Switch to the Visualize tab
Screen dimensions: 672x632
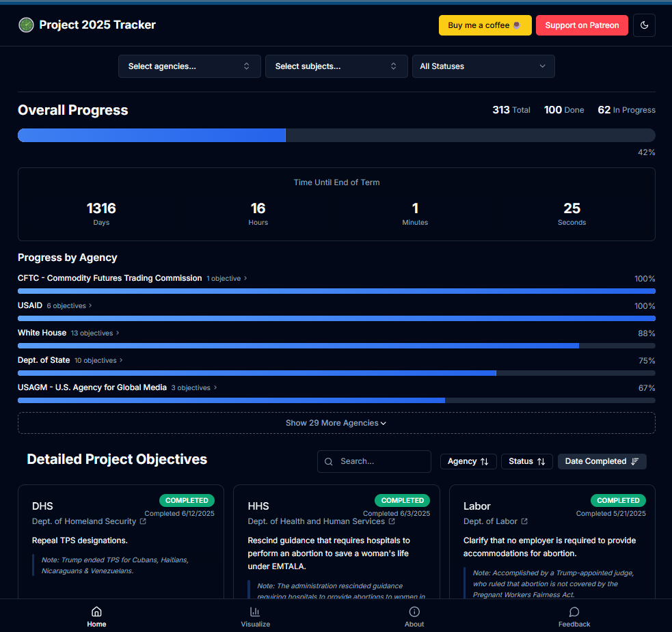pos(256,616)
